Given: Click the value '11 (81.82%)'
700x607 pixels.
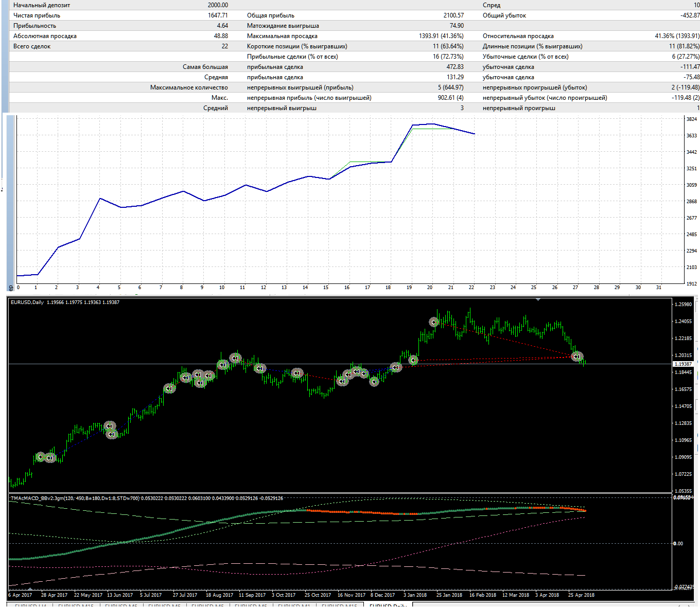Looking at the screenshot, I should coord(684,46).
